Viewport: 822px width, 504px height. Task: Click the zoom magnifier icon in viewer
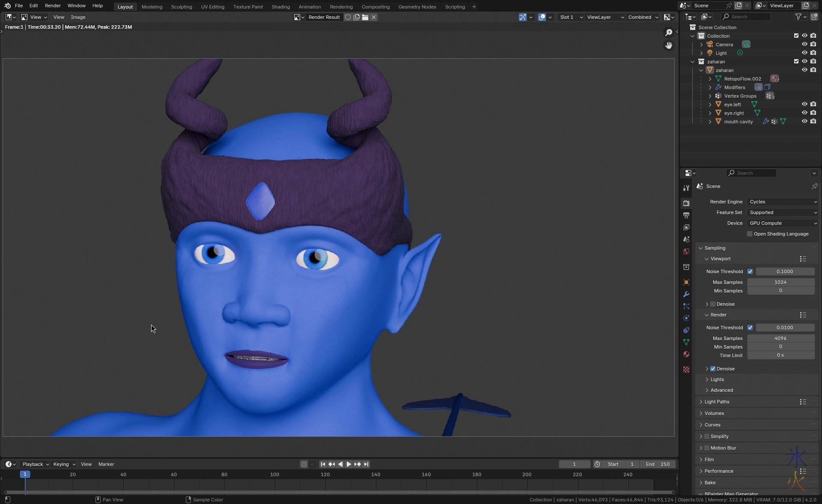[x=669, y=33]
